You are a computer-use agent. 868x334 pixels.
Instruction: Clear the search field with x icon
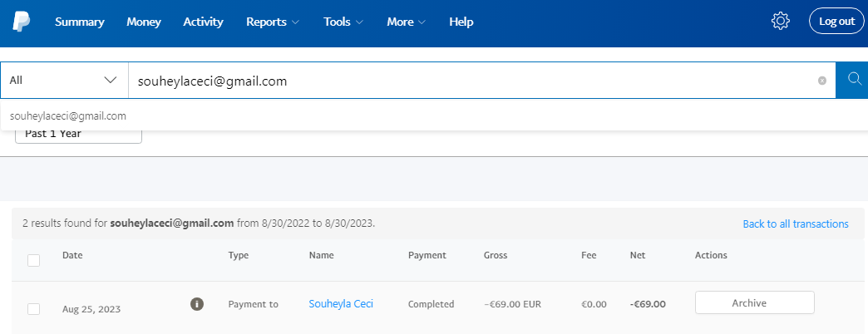pos(821,81)
